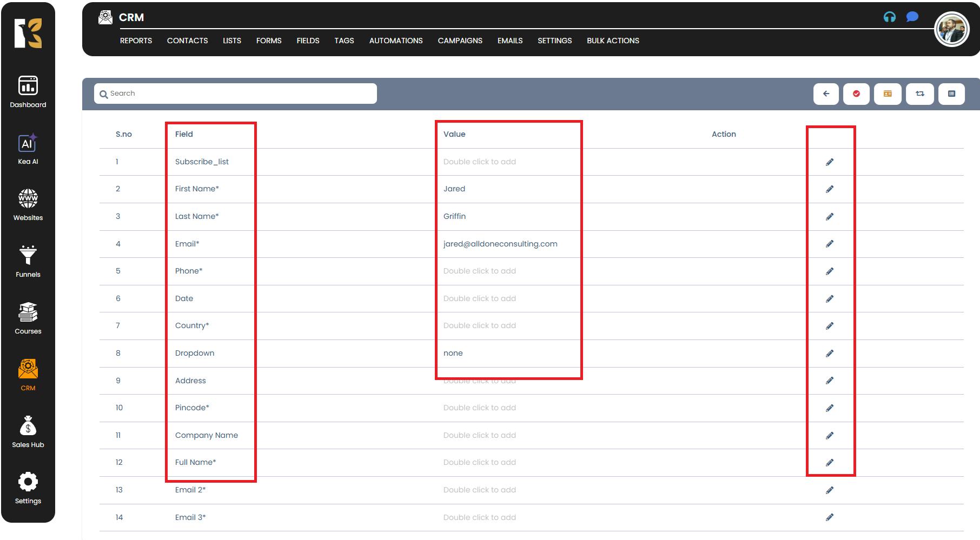Edit the First Name field with pencil

point(830,189)
